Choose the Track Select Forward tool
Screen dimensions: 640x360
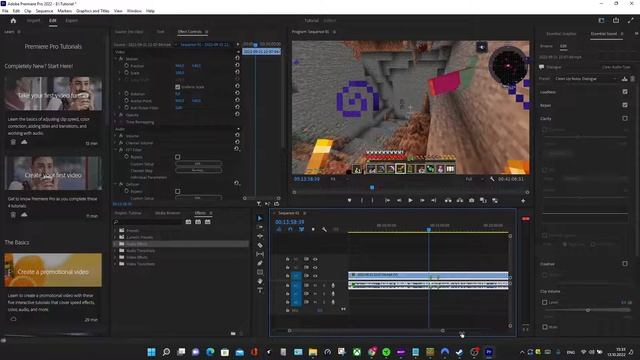(260, 227)
